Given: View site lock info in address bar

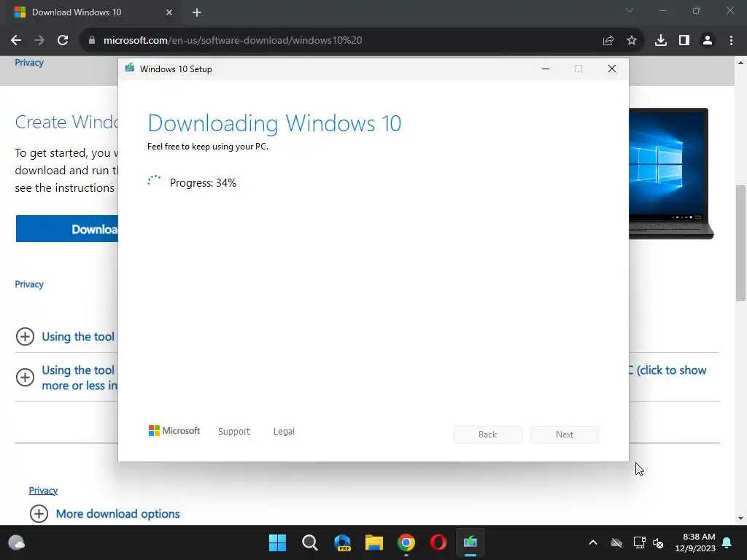Looking at the screenshot, I should click(x=91, y=41).
